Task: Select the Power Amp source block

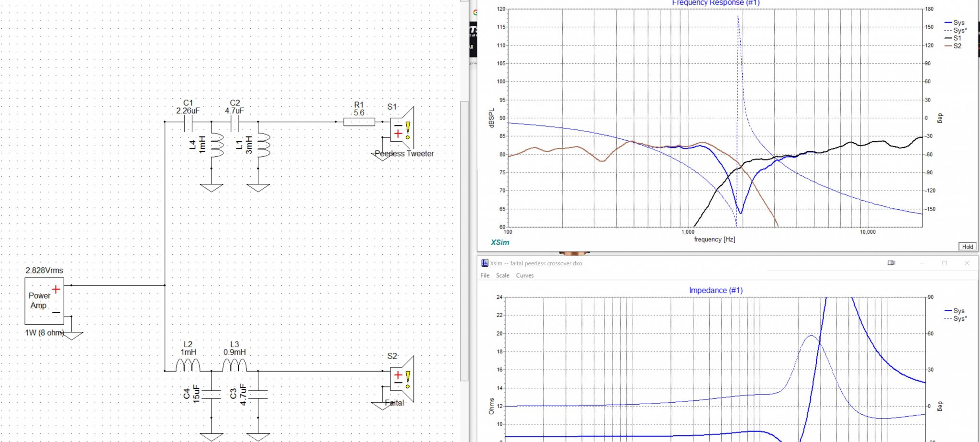Action: coord(45,301)
